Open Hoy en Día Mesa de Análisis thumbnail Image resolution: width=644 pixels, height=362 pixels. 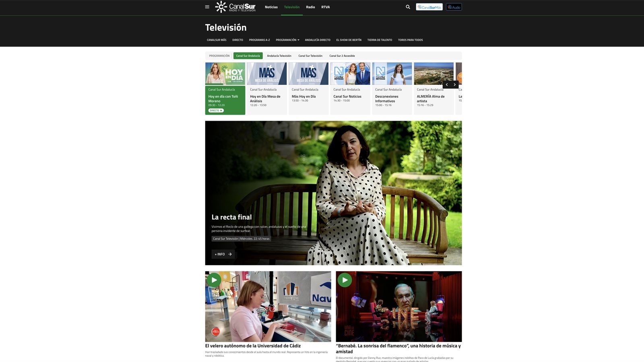[x=267, y=74]
